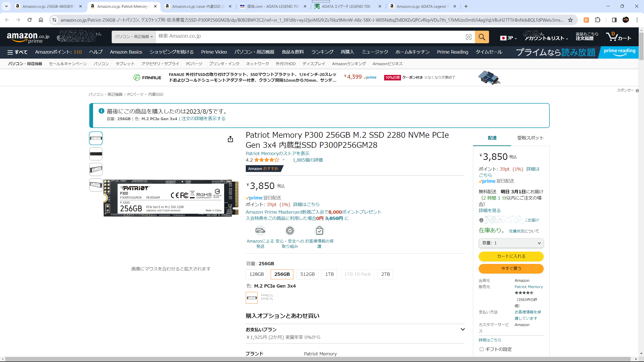Click the orange search magnifier button
The image size is (644, 362).
(482, 37)
